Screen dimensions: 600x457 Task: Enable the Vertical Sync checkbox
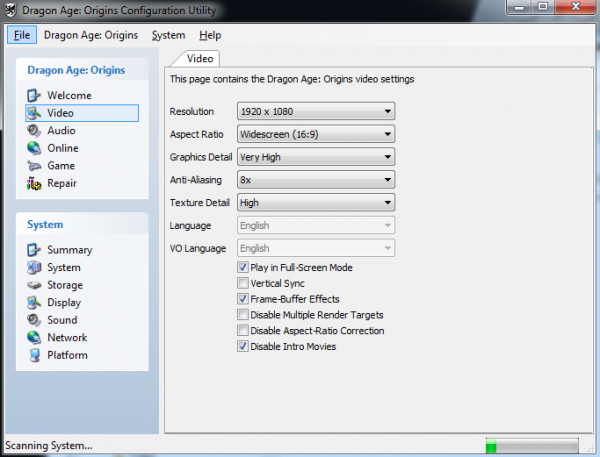[x=243, y=283]
